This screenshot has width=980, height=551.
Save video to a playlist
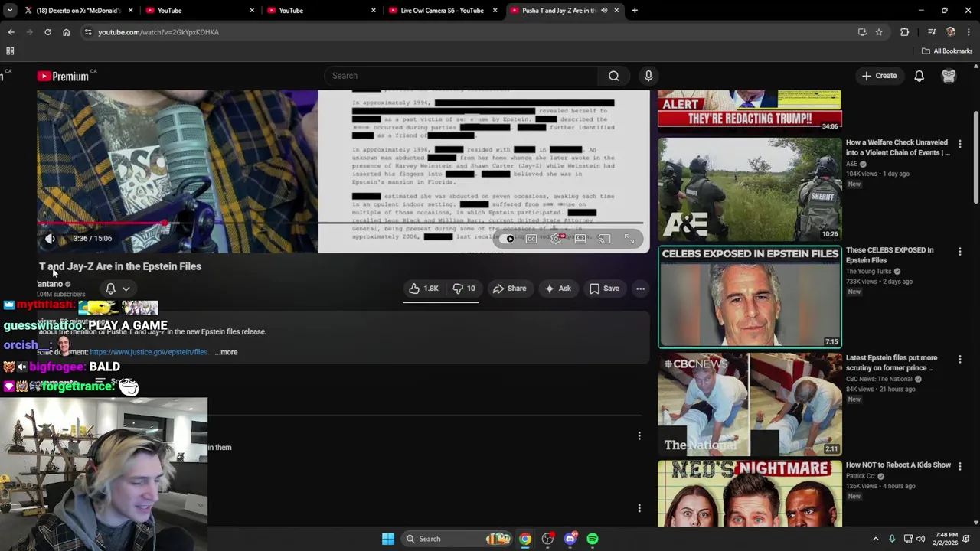[x=604, y=289]
